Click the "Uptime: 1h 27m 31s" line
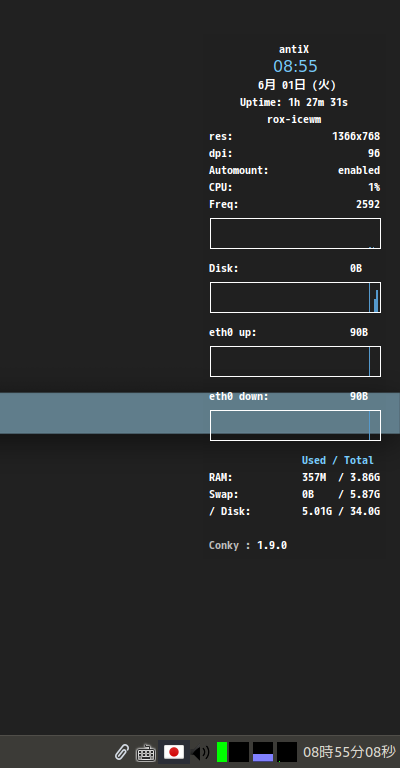This screenshot has width=400, height=768. (294, 102)
